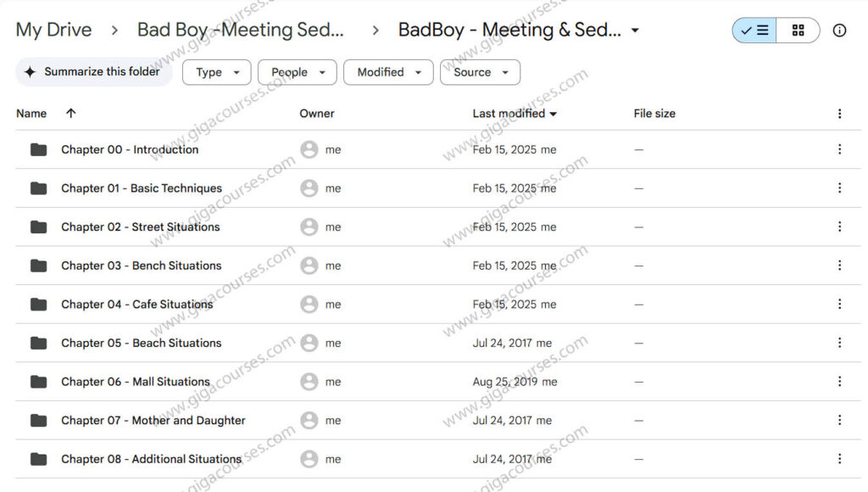Switch to grid view layout
The height and width of the screenshot is (492, 868).
(798, 30)
